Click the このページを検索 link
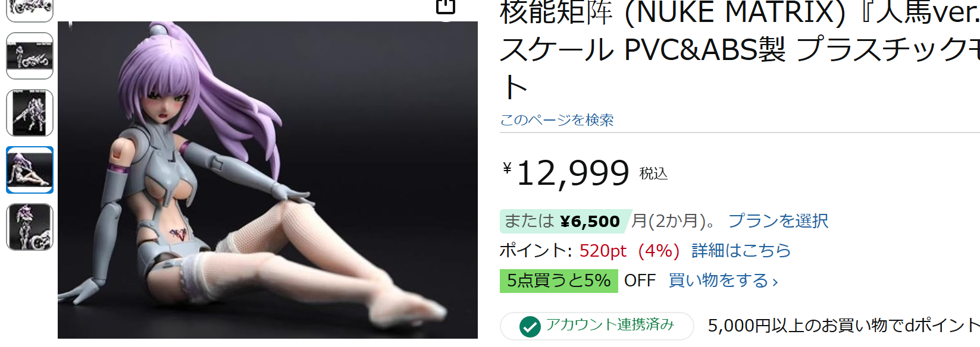Screen dimensions: 980x347 click(556, 120)
